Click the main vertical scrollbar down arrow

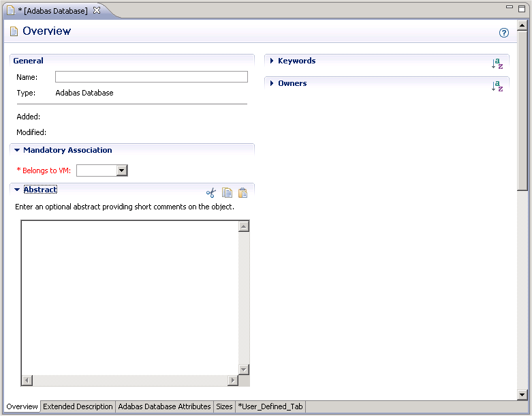[522, 395]
